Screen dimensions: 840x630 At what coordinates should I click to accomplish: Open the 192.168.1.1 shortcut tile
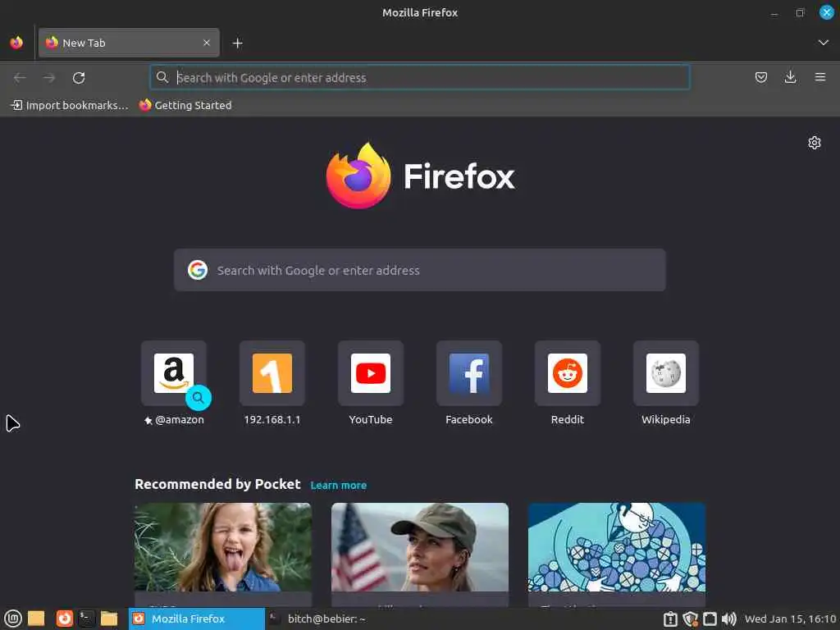[x=272, y=373]
